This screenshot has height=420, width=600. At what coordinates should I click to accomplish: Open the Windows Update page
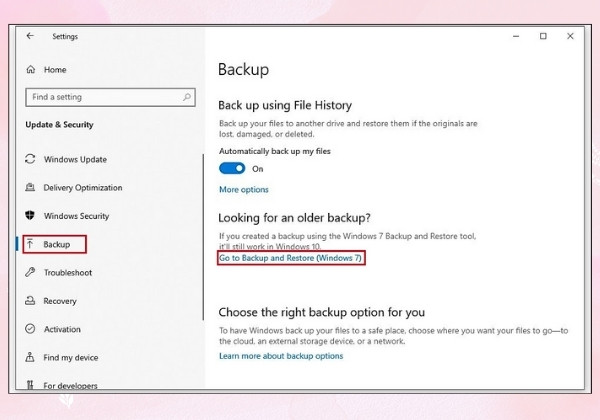75,160
